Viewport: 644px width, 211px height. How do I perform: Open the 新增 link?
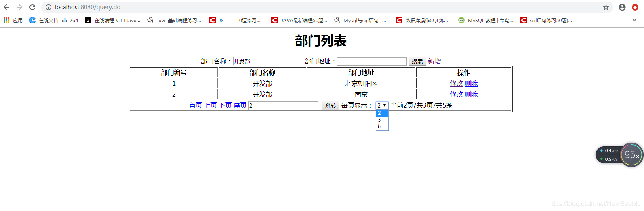(x=434, y=61)
